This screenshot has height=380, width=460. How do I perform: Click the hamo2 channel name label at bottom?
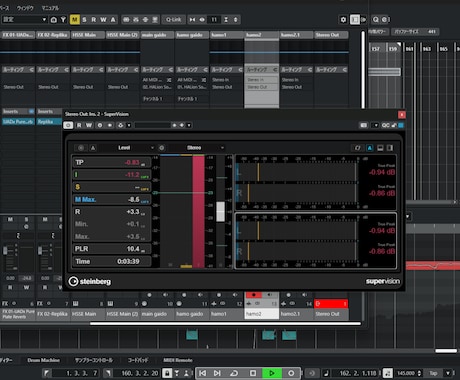point(262,314)
